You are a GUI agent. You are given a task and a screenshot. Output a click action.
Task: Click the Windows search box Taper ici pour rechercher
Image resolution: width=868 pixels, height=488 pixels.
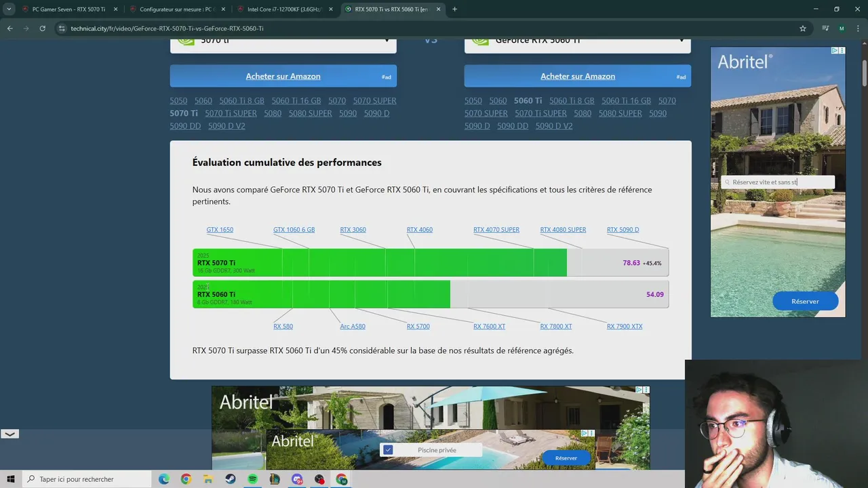[87, 479]
